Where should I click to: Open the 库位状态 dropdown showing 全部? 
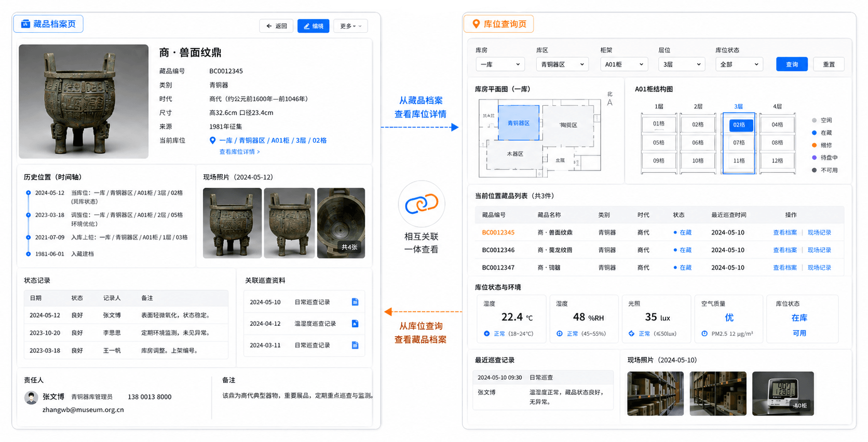[739, 64]
